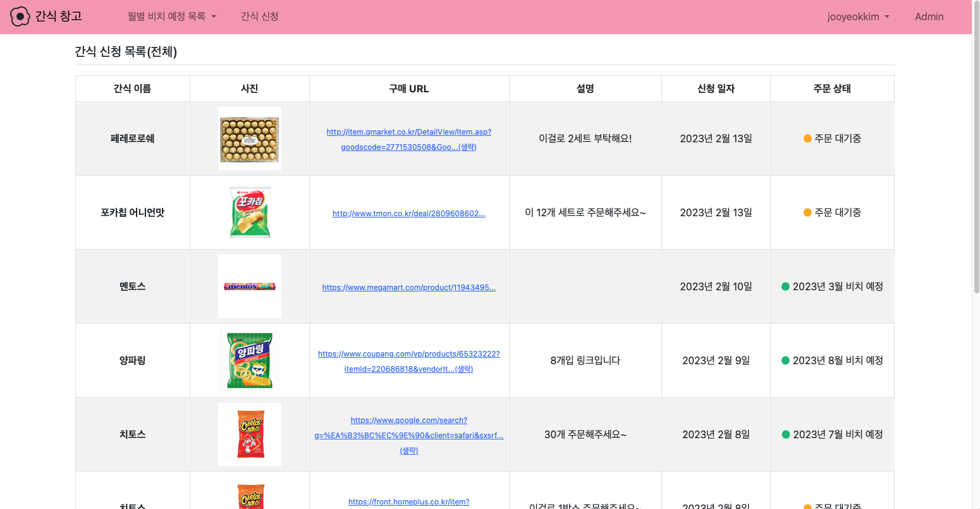Image resolution: width=980 pixels, height=509 pixels.
Task: Click the 2023년 8월 비치 예정 status
Action: click(838, 360)
